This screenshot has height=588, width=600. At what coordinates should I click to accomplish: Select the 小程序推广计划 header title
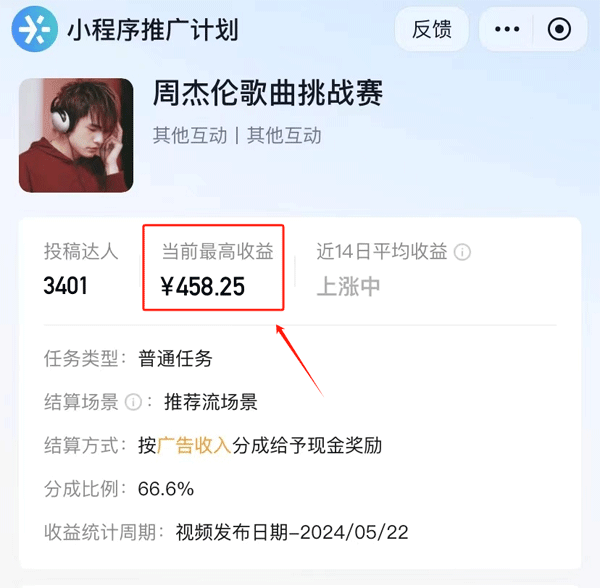coord(153,30)
